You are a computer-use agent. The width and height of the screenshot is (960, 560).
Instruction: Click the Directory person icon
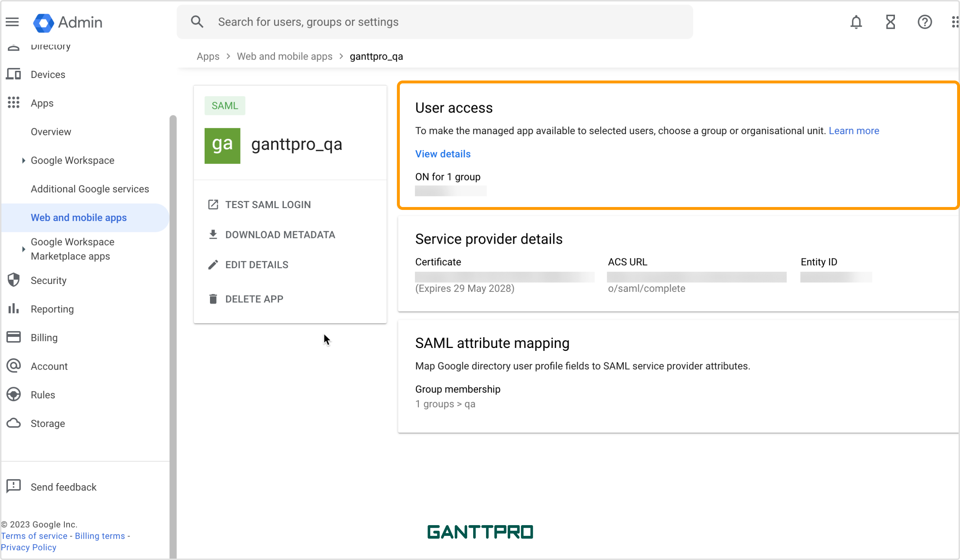13,47
